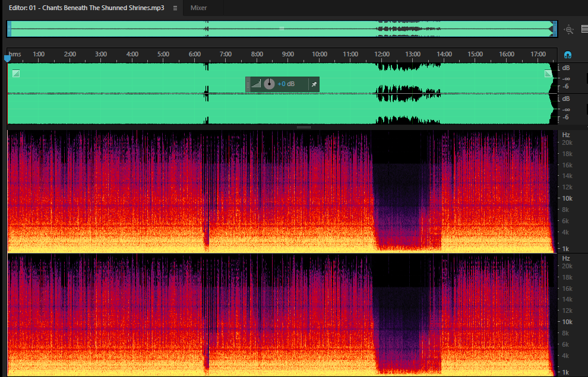Grab the dotted grip of the volume HUD
This screenshot has width=588, height=377.
(248, 84)
